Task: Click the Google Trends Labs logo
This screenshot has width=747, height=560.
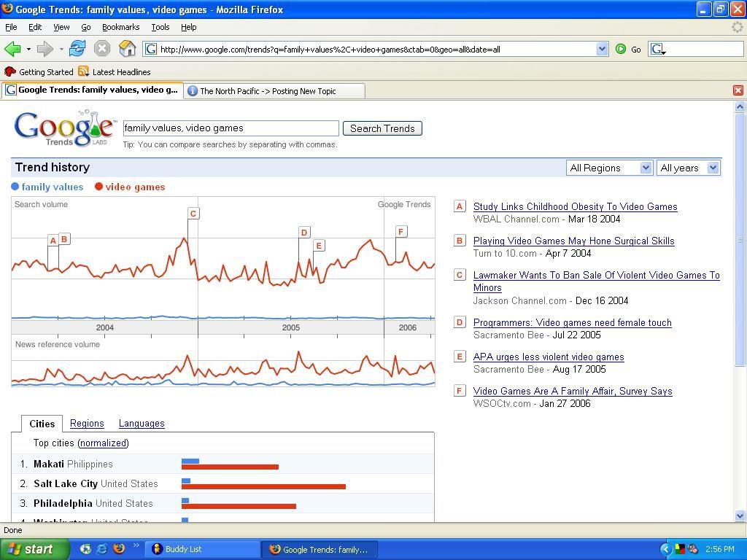Action: click(65, 128)
